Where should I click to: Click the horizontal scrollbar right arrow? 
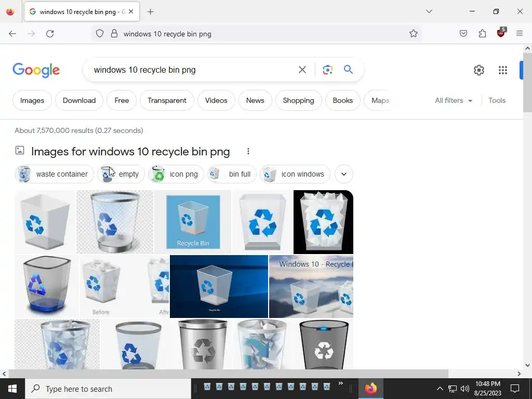tap(519, 374)
